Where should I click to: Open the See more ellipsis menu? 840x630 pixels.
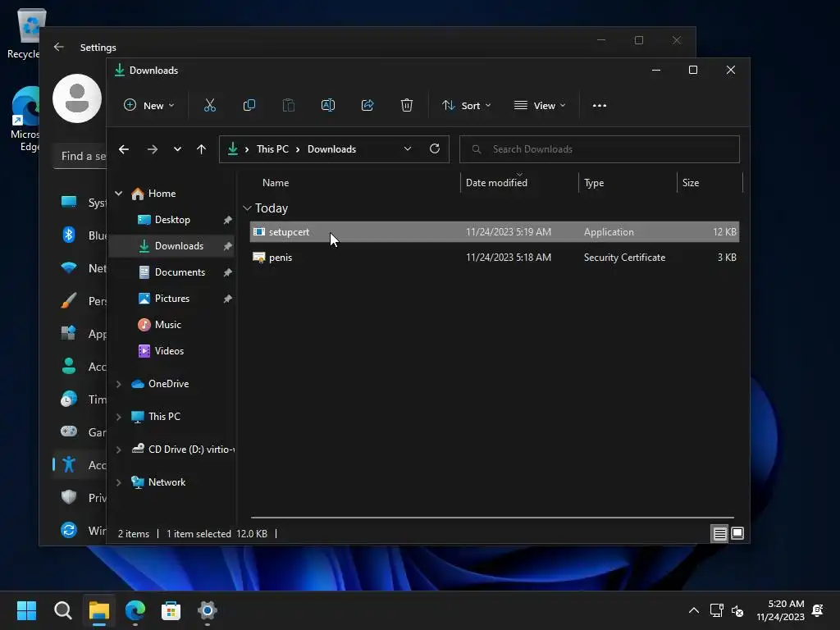pyautogui.click(x=600, y=106)
